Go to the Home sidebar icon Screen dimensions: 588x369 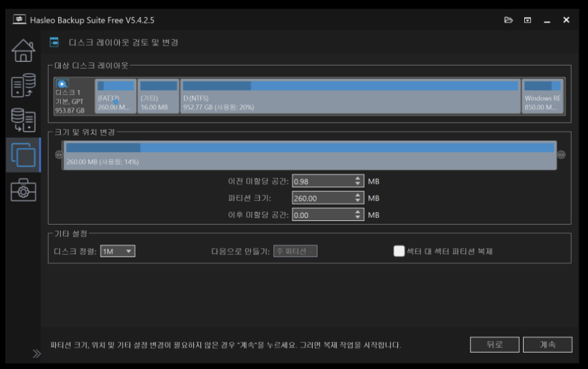pyautogui.click(x=23, y=51)
